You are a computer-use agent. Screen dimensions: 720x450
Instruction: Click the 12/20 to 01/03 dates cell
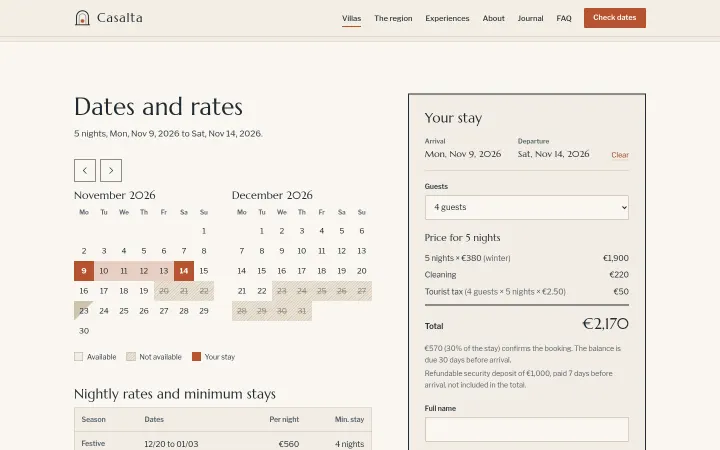171,444
